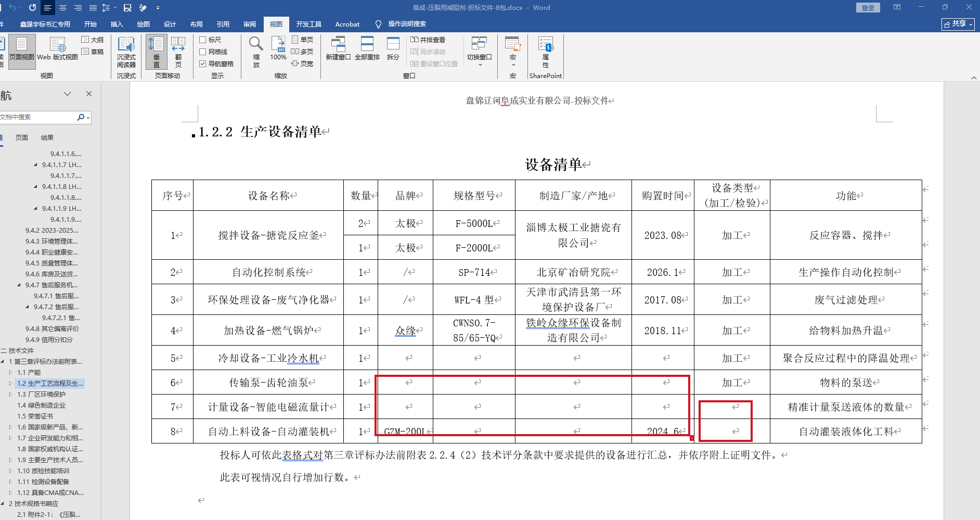Click the Share (共享) button
This screenshot has height=520, width=980.
pyautogui.click(x=958, y=24)
